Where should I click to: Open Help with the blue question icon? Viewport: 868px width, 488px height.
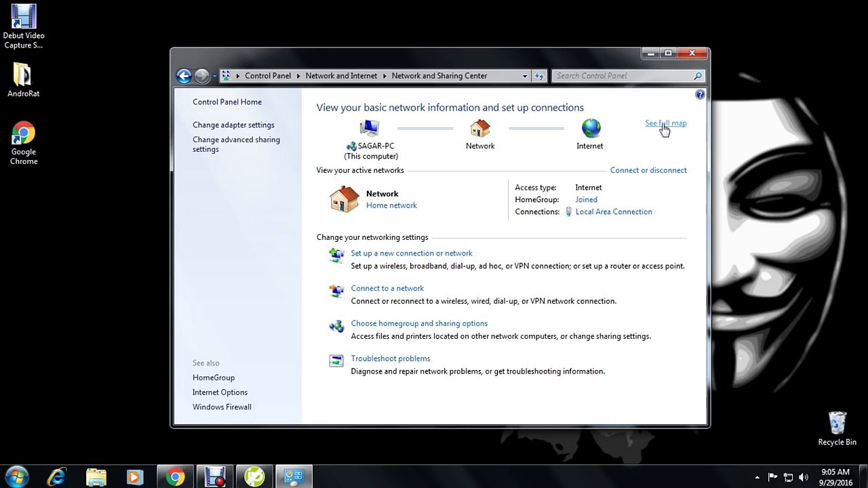tap(700, 95)
